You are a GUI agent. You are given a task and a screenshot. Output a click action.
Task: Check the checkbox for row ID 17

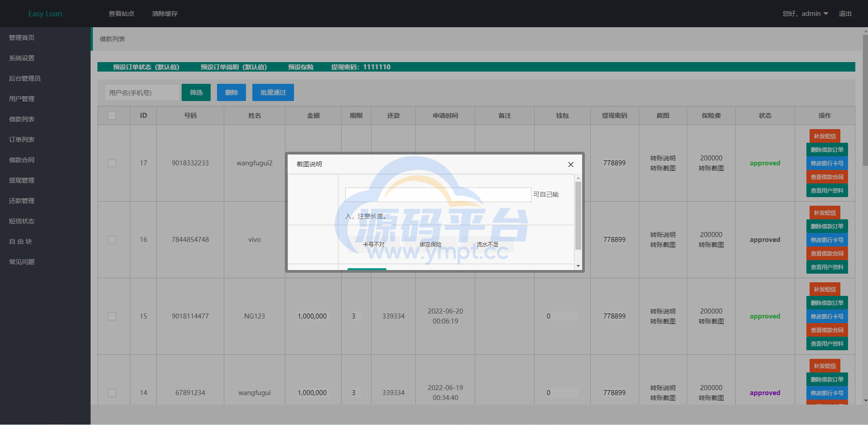(112, 163)
